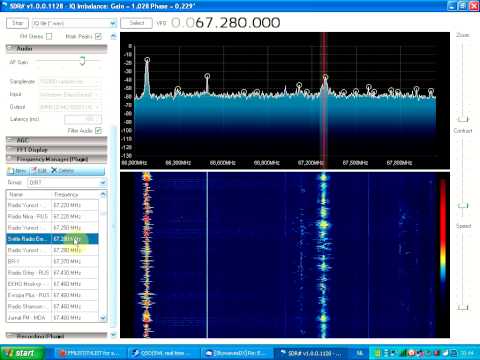Click station list scroll-down arrow
The width and height of the screenshot is (480, 360).
point(103,318)
